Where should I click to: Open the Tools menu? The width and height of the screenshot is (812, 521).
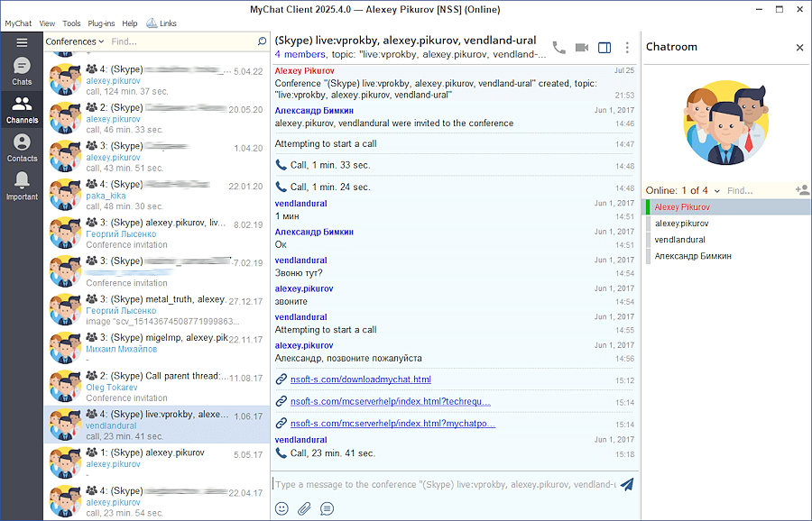click(x=71, y=23)
